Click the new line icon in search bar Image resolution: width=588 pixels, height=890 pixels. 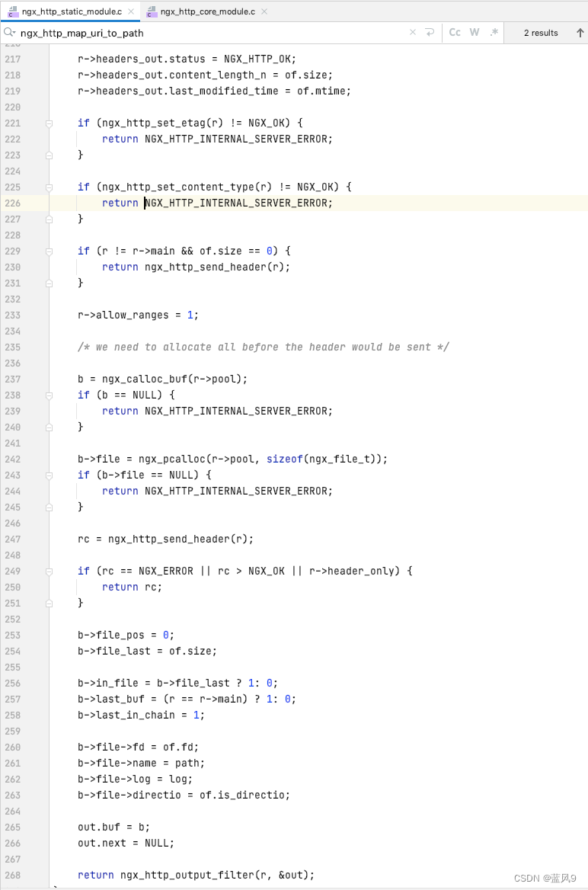pyautogui.click(x=430, y=32)
